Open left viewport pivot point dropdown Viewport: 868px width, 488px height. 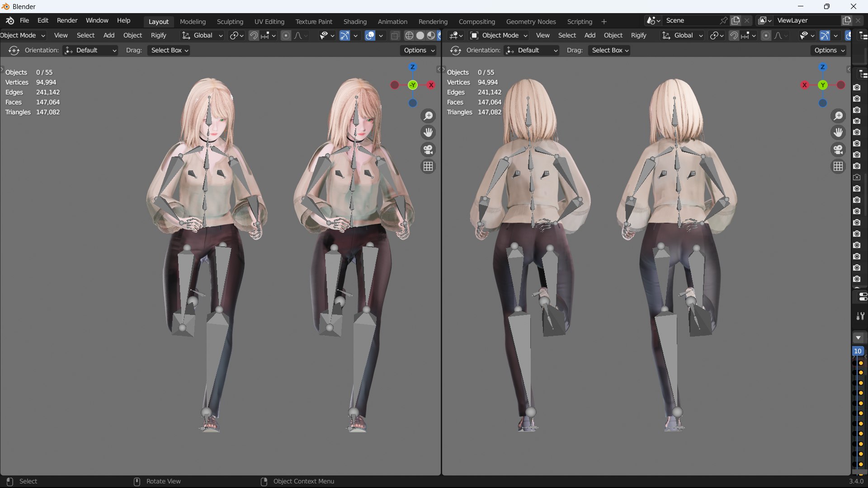[236, 35]
